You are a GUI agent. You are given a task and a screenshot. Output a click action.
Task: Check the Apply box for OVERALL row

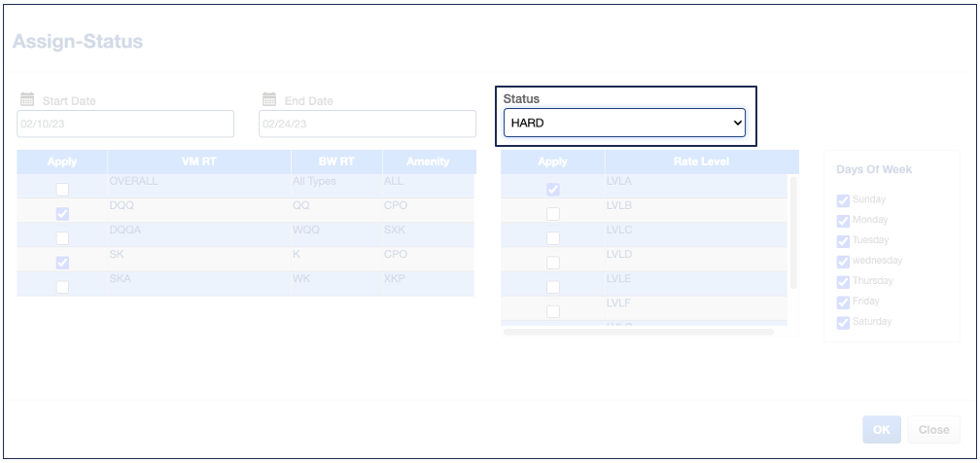tap(62, 190)
